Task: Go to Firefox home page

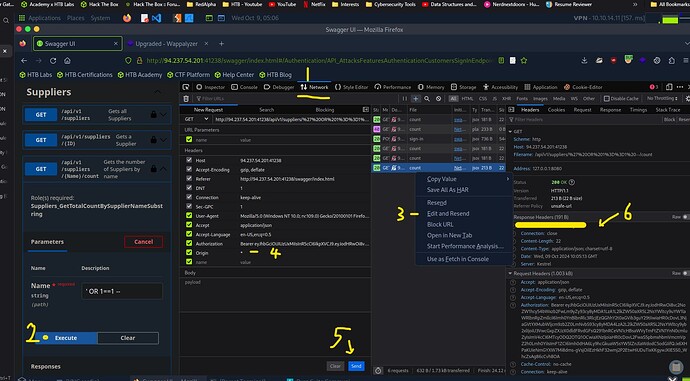Action: point(67,61)
